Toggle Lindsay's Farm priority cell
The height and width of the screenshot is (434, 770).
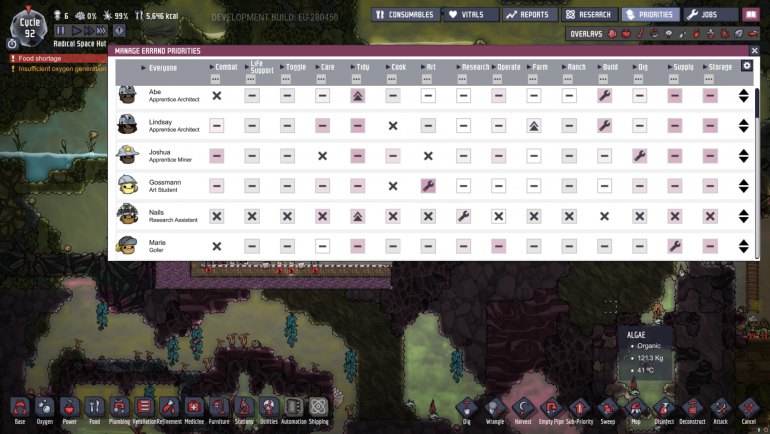point(534,126)
